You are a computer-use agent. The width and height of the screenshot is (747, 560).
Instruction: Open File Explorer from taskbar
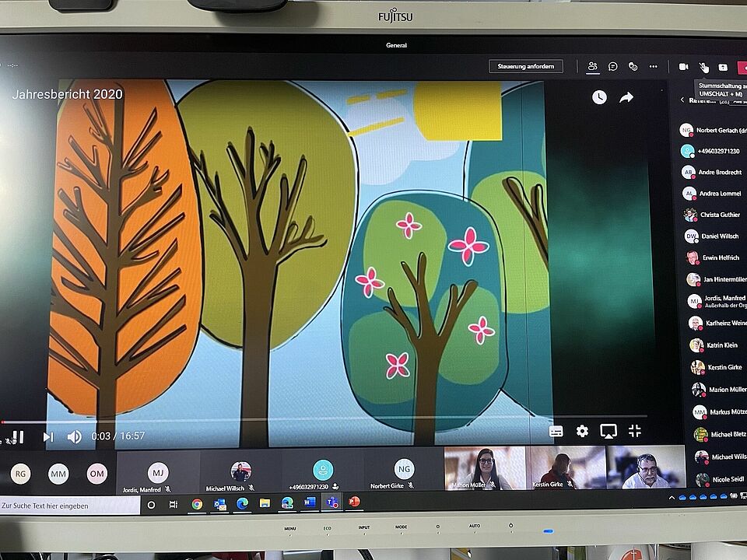pyautogui.click(x=265, y=503)
